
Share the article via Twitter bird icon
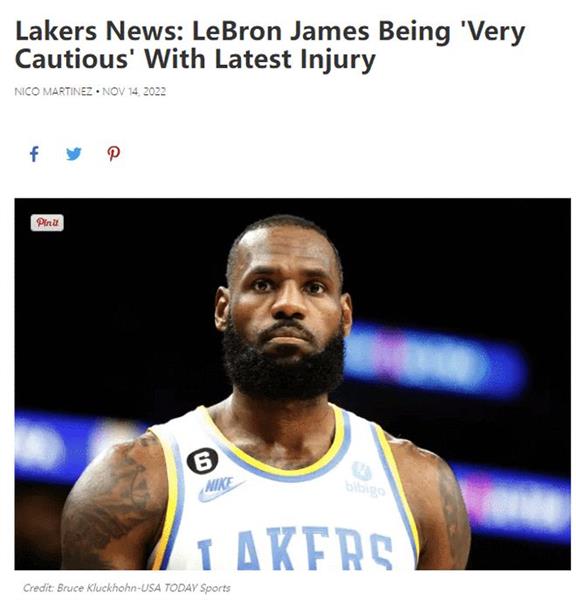point(73,154)
